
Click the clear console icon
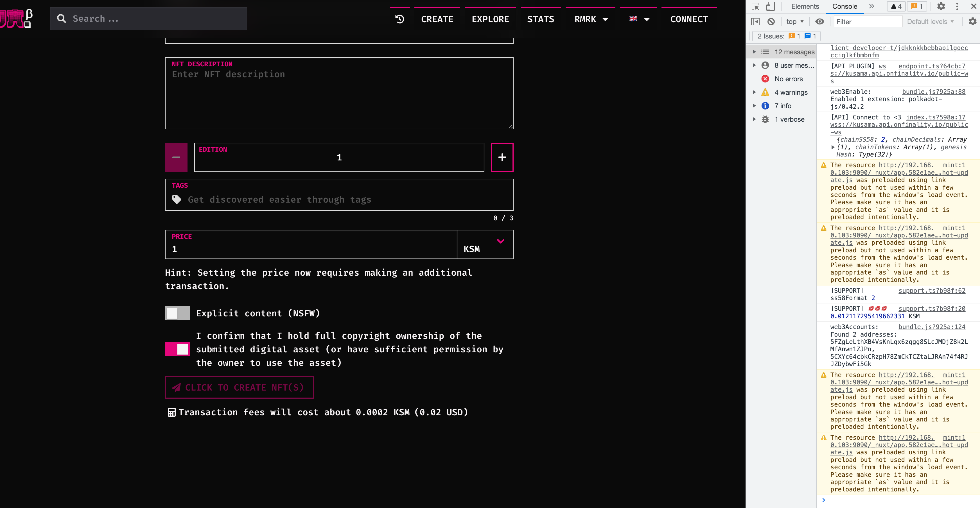click(771, 22)
